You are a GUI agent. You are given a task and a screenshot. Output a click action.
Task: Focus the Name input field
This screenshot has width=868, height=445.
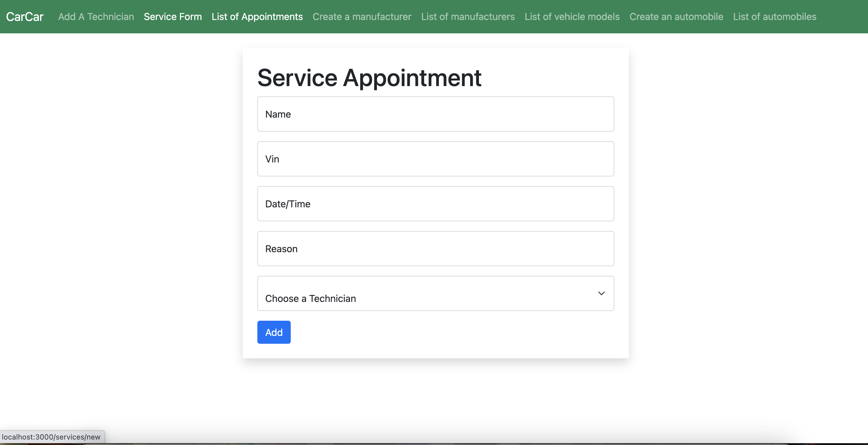coord(435,114)
